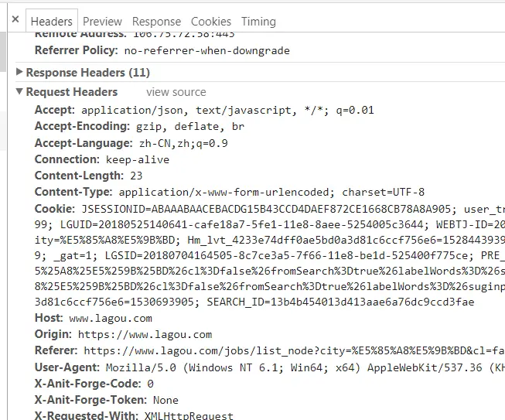Click the X-Anit-Forge-Code value 0
The width and height of the screenshot is (505, 420).
click(150, 384)
